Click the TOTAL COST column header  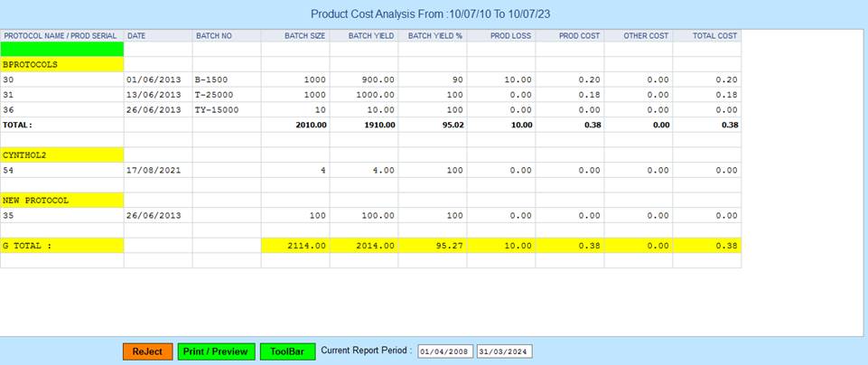point(715,35)
